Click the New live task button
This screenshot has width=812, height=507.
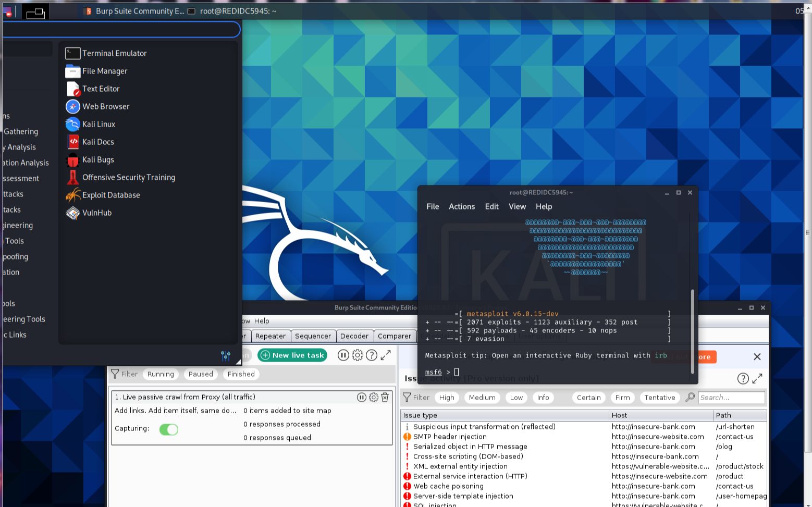[x=292, y=355]
